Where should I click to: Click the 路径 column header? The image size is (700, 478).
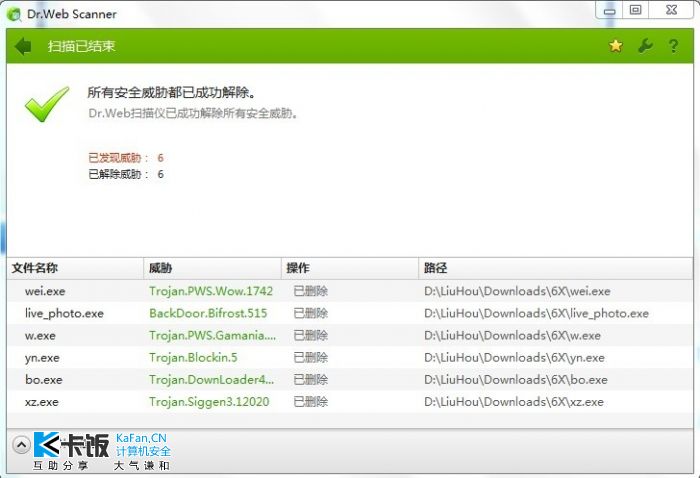coord(435,268)
